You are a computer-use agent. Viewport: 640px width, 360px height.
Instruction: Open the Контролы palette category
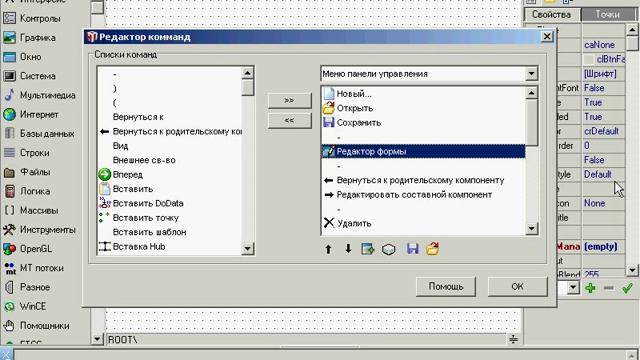coord(40,18)
